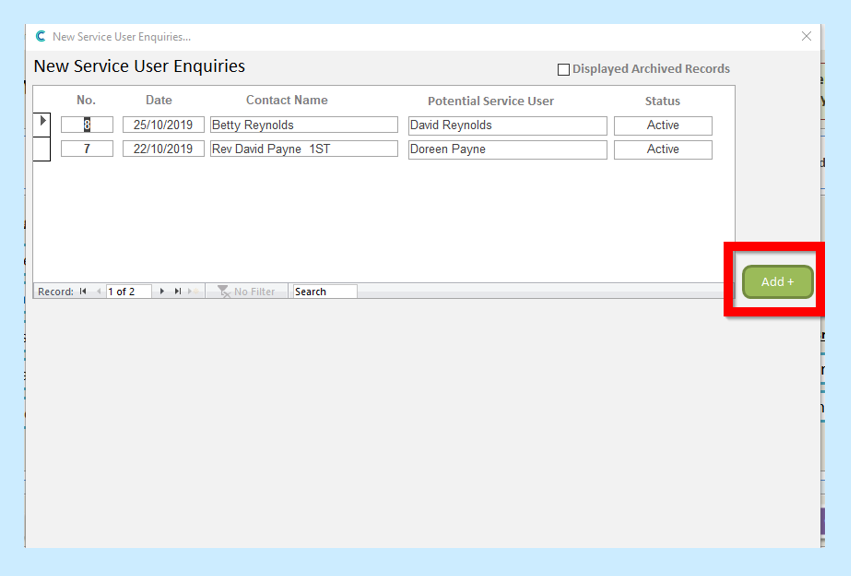Click the Add + button
Viewport: 851px width, 576px height.
click(777, 282)
